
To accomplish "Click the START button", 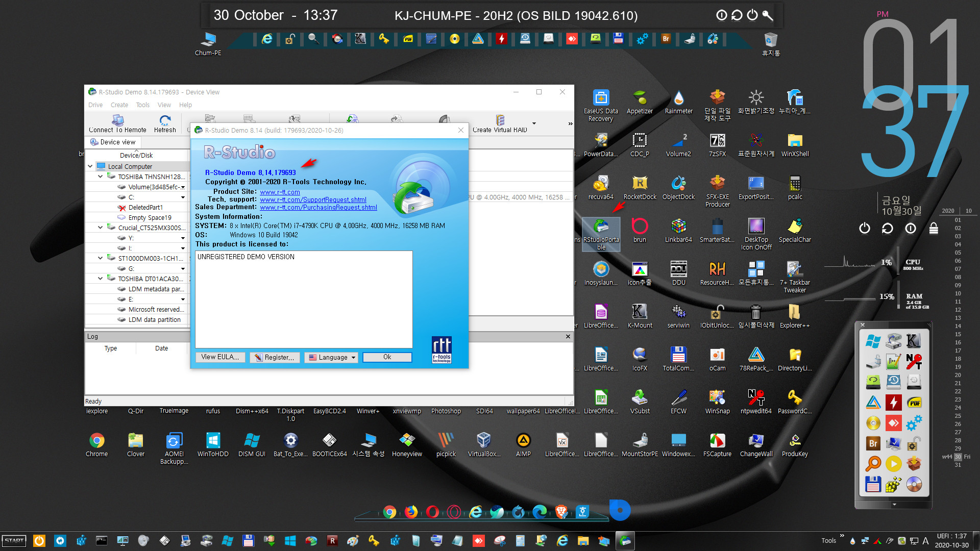I will tap(14, 541).
